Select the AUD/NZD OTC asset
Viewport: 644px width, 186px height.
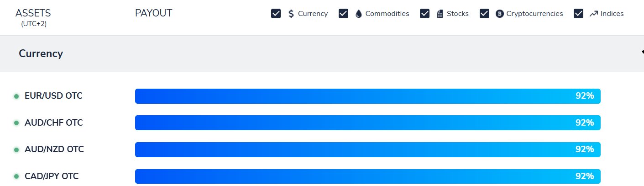[54, 149]
